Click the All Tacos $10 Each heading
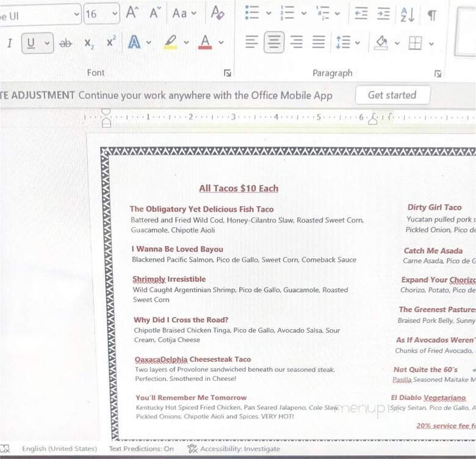The width and height of the screenshot is (476, 459). pos(239,188)
